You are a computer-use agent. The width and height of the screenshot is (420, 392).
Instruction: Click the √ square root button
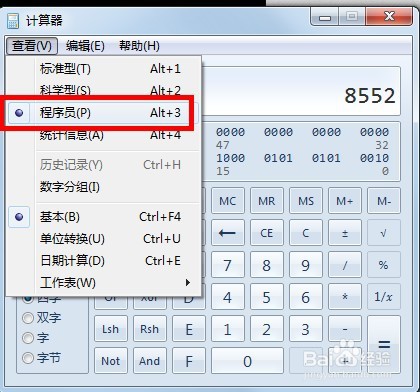[x=384, y=233]
